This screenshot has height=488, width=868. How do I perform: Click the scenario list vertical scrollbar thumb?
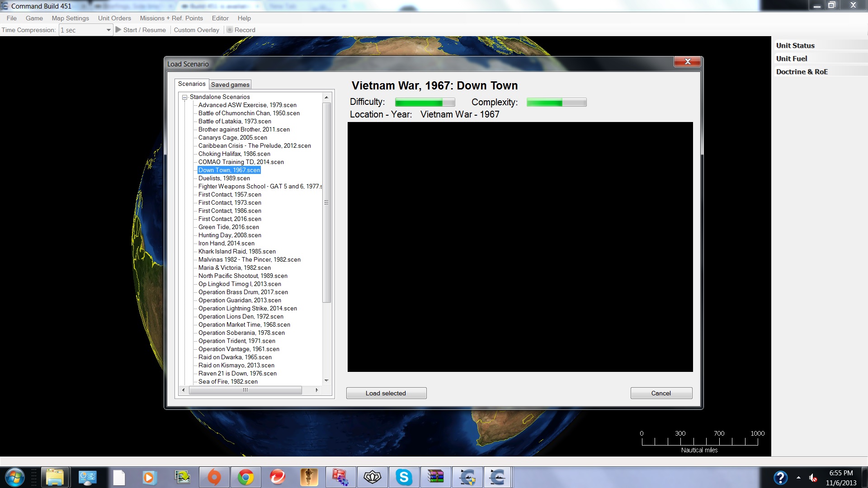326,202
